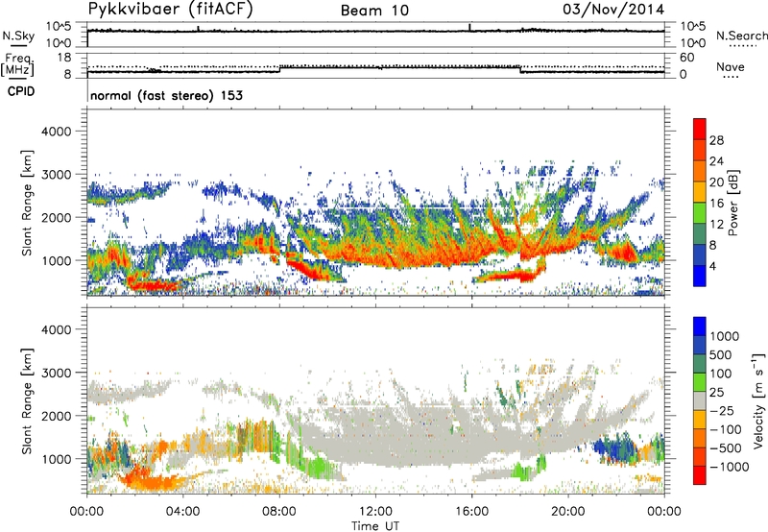
Task: Click the Freq. [MHz] axis label
Action: 17,65
